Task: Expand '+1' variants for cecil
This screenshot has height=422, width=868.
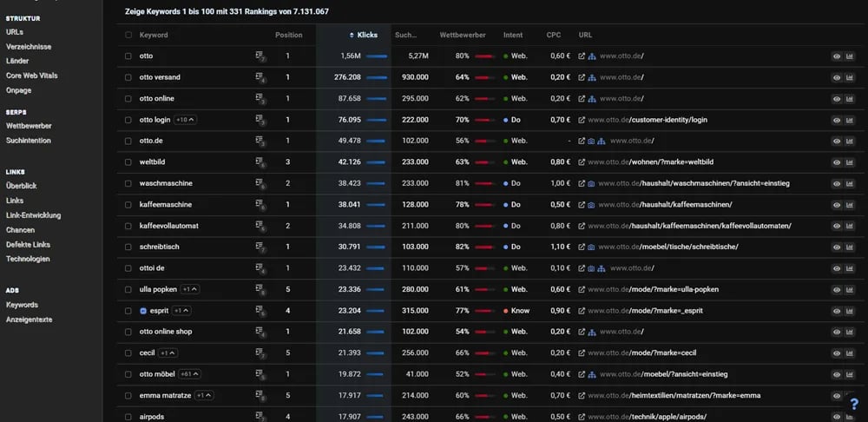Action: tap(168, 353)
